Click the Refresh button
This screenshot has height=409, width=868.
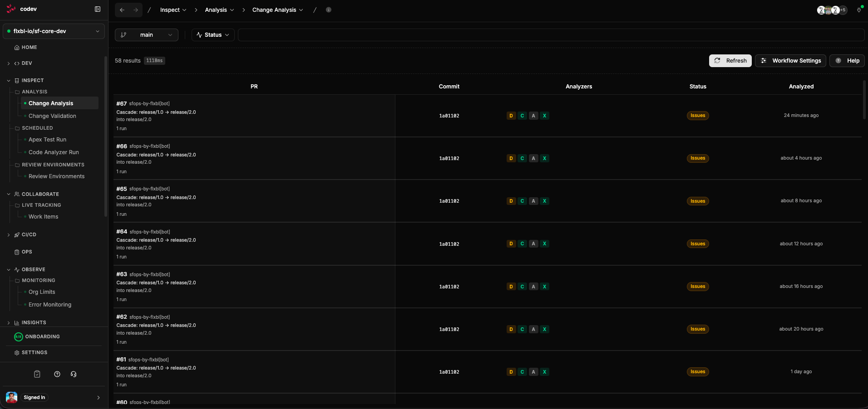[730, 61]
